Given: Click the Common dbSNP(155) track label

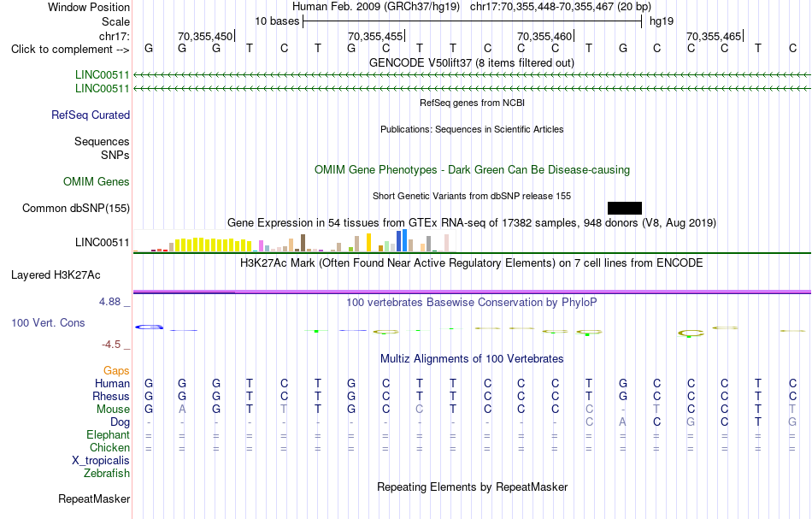Looking at the screenshot, I should (76, 209).
